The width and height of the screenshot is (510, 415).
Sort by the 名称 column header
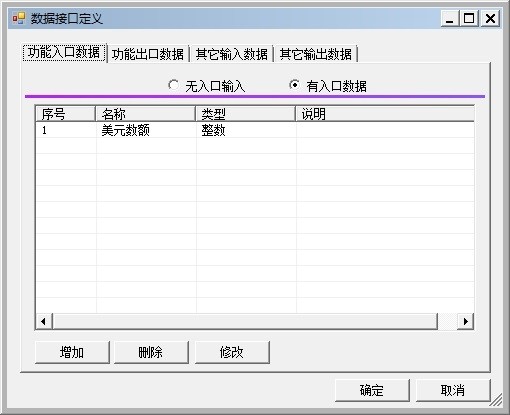pos(145,114)
